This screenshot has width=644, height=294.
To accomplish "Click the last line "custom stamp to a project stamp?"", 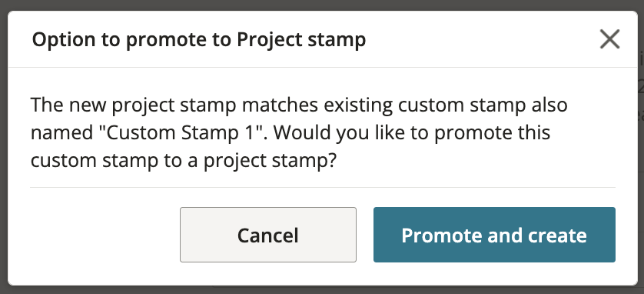I will [184, 161].
